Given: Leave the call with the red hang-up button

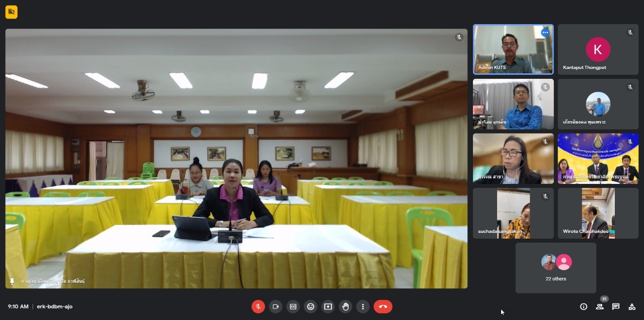Looking at the screenshot, I should (383, 306).
